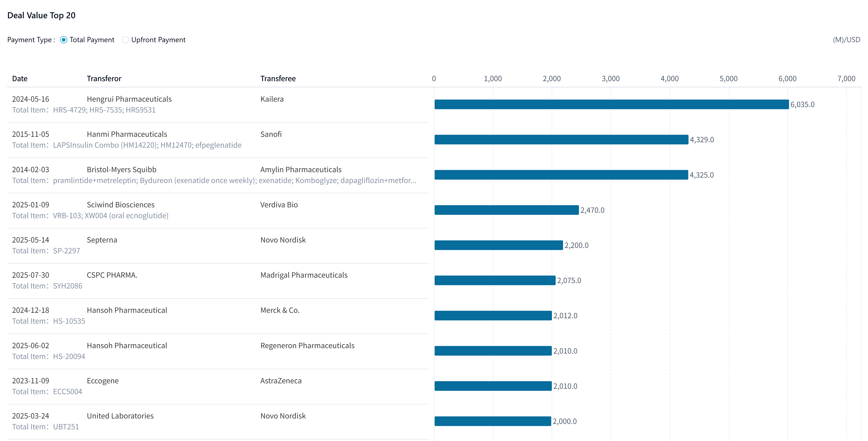Click Amylin Pharmaceuticals transferee name
Viewport: 868px width, 441px height.
(301, 169)
